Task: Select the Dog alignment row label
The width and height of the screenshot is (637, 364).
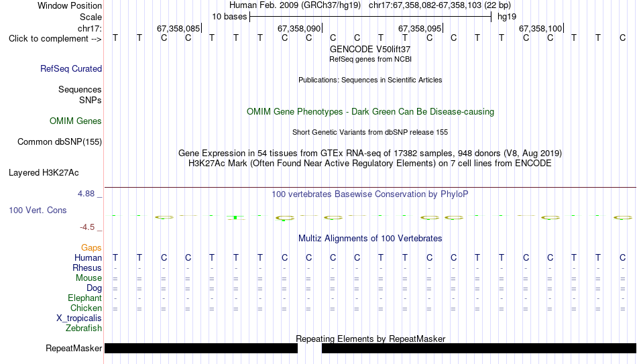Action: click(94, 288)
